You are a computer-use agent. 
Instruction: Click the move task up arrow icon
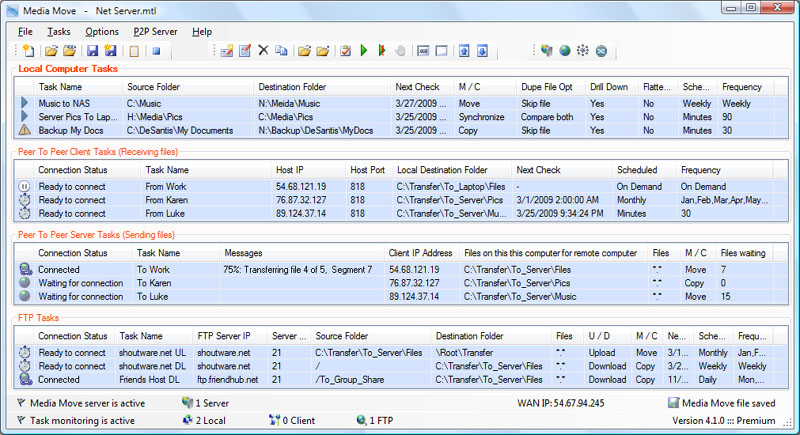(463, 50)
